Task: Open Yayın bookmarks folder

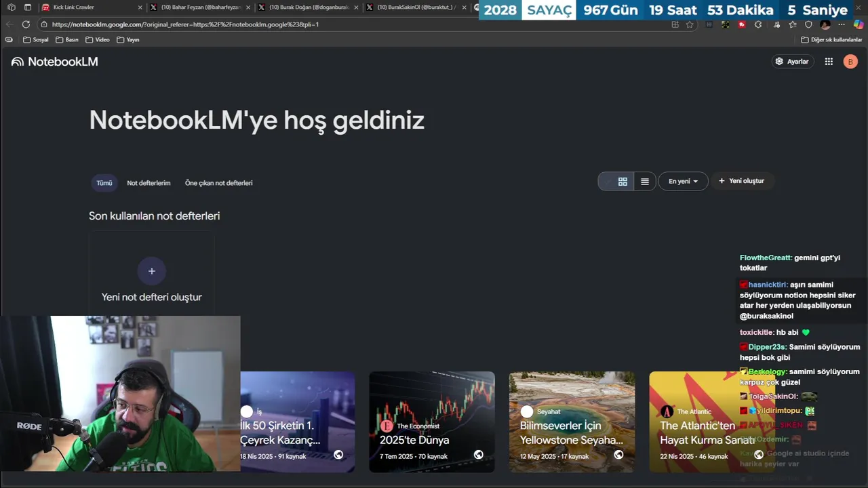Action: (x=128, y=40)
